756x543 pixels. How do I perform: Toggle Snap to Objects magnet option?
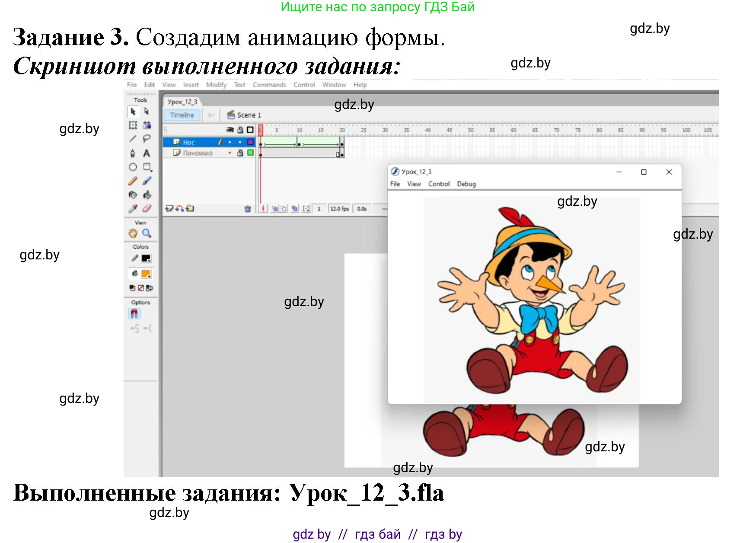134,314
